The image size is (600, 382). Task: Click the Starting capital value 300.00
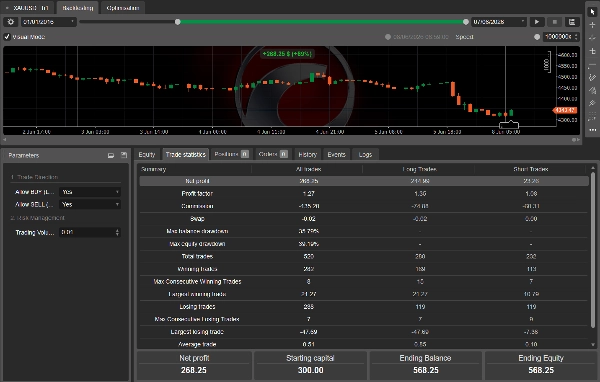(310, 370)
